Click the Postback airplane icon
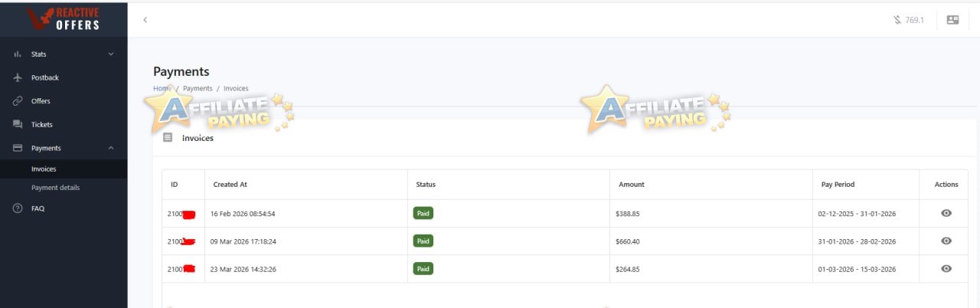Image resolution: width=980 pixels, height=308 pixels. coord(18,77)
